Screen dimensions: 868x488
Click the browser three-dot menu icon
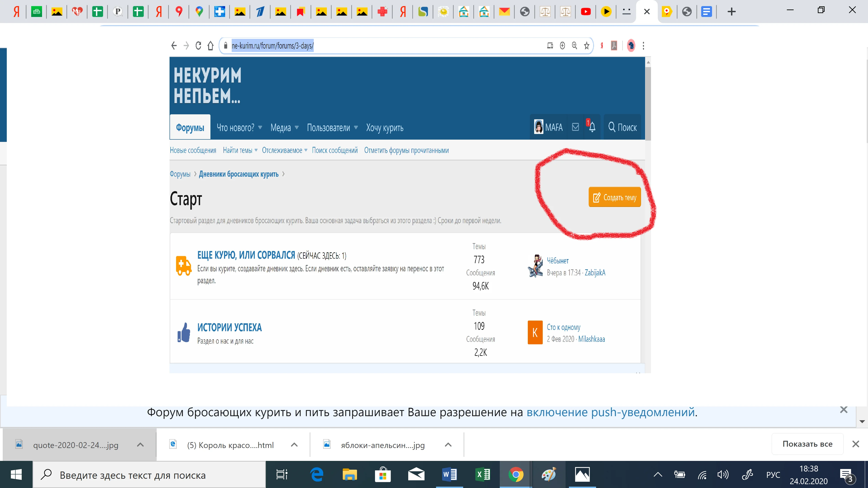tap(643, 45)
